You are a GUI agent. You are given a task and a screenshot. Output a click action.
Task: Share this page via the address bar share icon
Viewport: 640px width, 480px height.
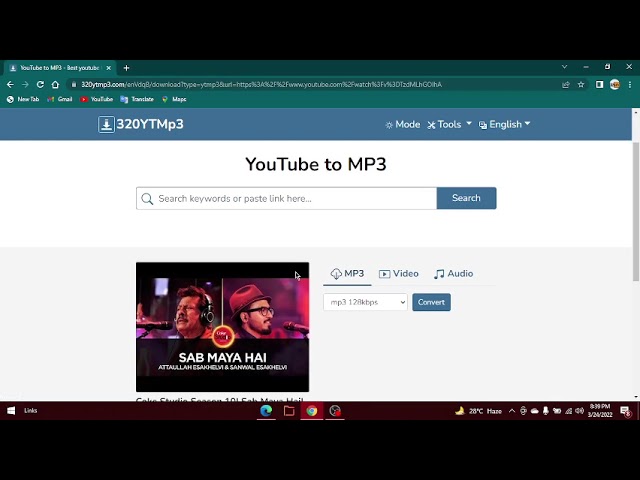(x=566, y=84)
